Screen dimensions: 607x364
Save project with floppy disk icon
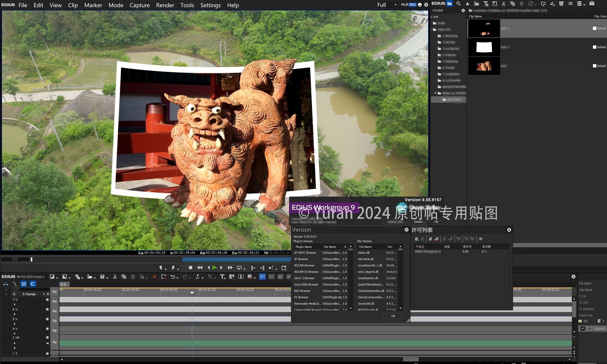102,277
